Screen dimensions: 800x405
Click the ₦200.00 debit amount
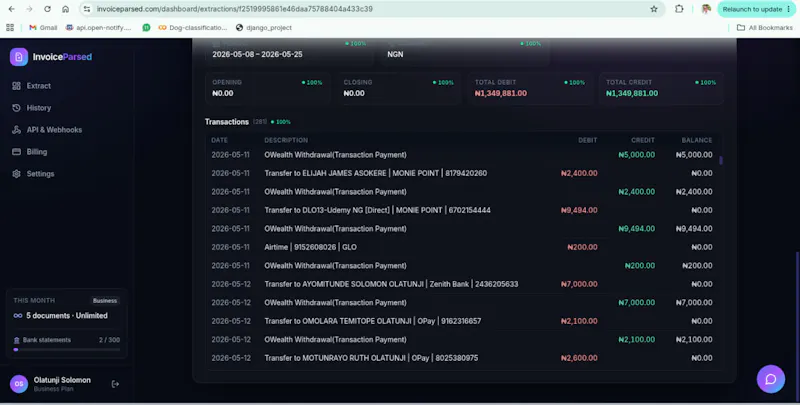(582, 247)
